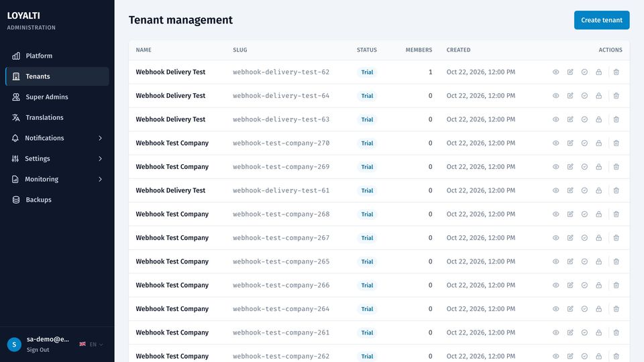Viewport: 644px width, 362px height.
Task: View tenant webhook-delivery-test-61 eye icon
Action: [555, 190]
